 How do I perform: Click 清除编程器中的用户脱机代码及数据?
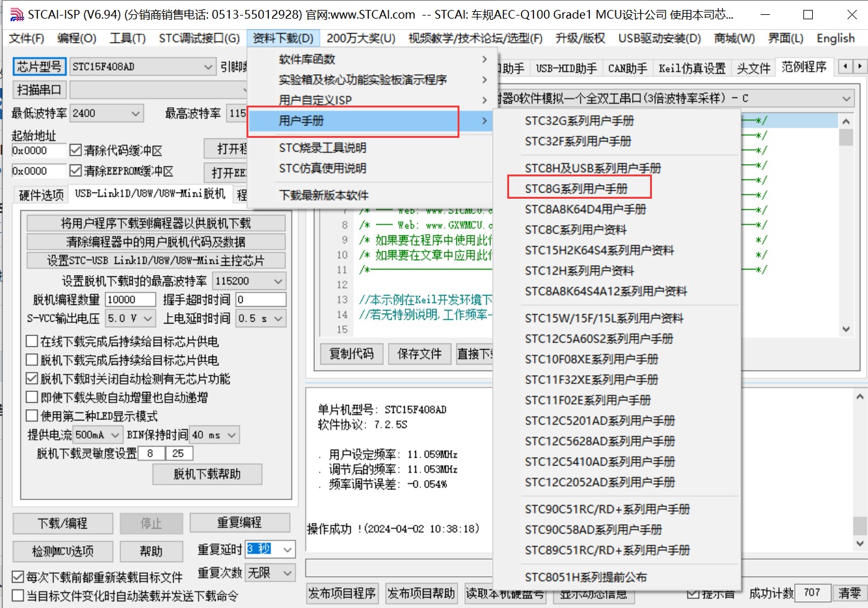click(x=156, y=242)
